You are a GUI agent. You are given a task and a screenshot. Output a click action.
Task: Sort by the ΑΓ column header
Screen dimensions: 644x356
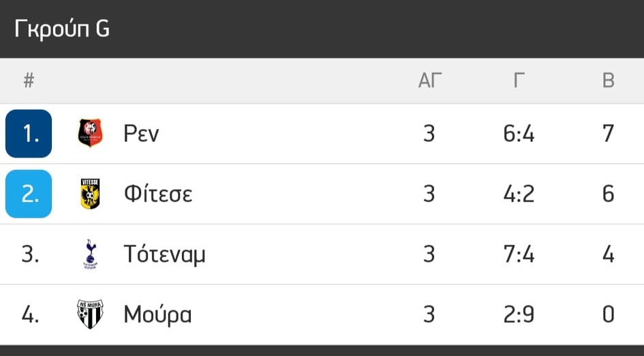[x=429, y=80]
